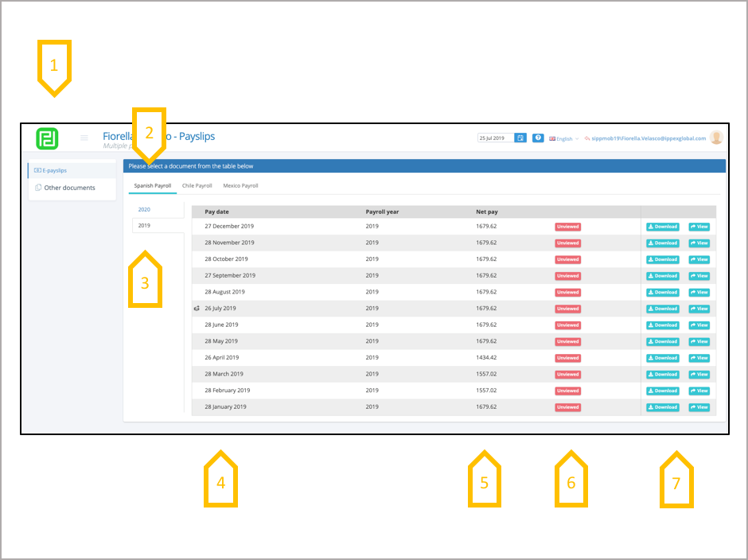Click envelope icon beside 26 July 2019
The image size is (748, 560).
[x=197, y=309]
